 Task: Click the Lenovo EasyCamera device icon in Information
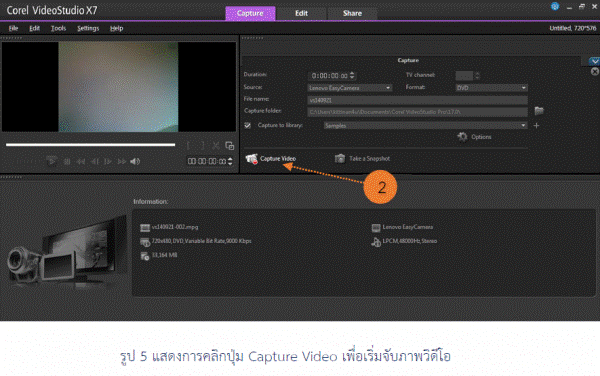(x=376, y=228)
